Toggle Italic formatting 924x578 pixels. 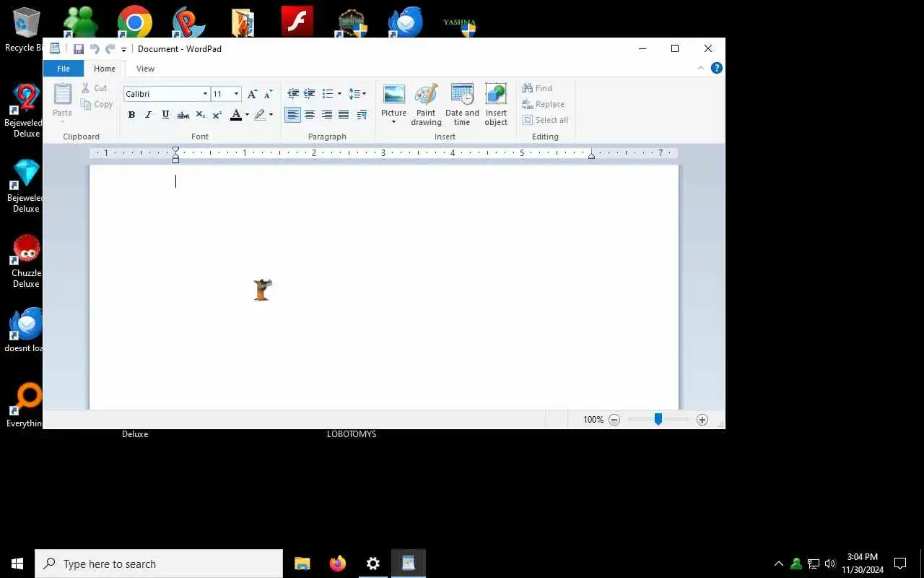point(149,115)
